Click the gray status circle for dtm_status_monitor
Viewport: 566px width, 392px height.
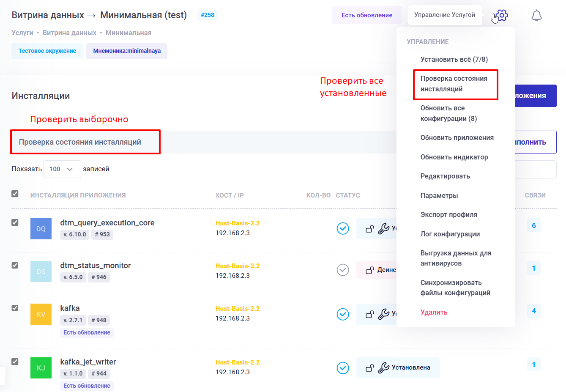pos(342,270)
